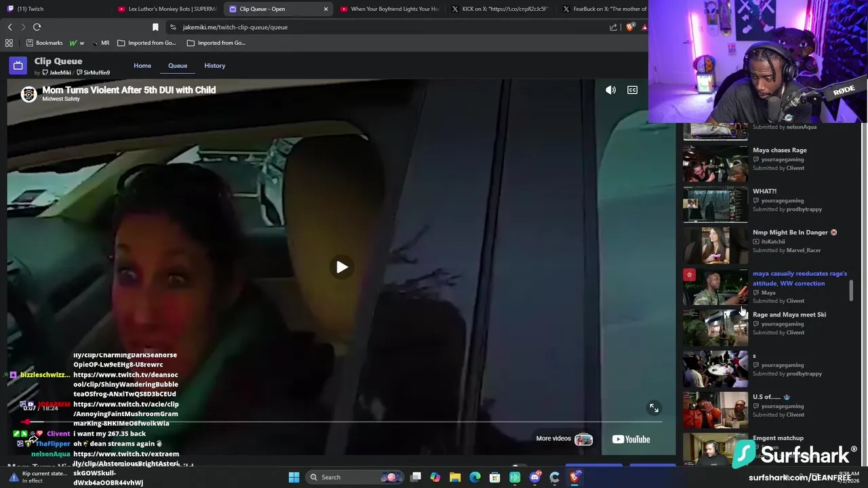Open second Imported from Go... folder
Viewport: 868px width, 488px height.
click(x=216, y=43)
